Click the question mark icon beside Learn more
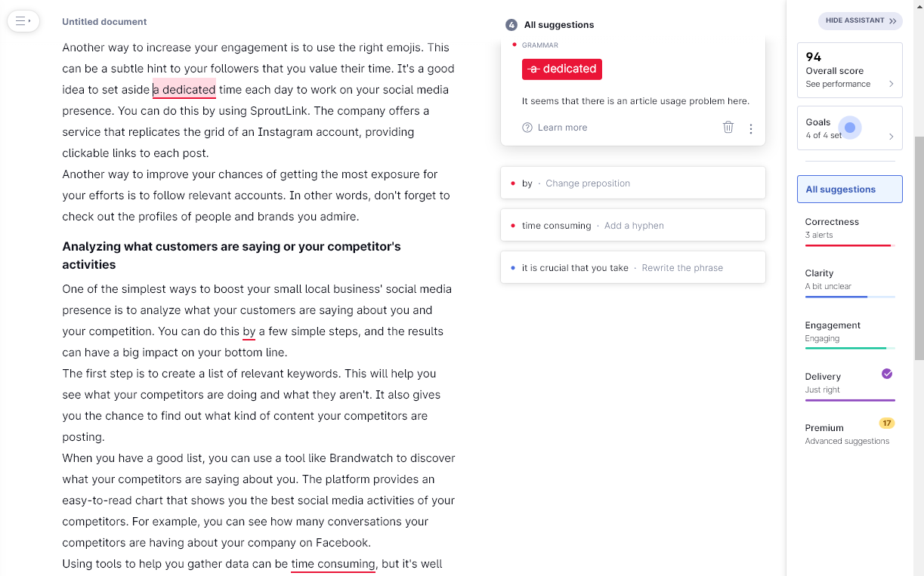The height and width of the screenshot is (576, 924). click(x=527, y=127)
